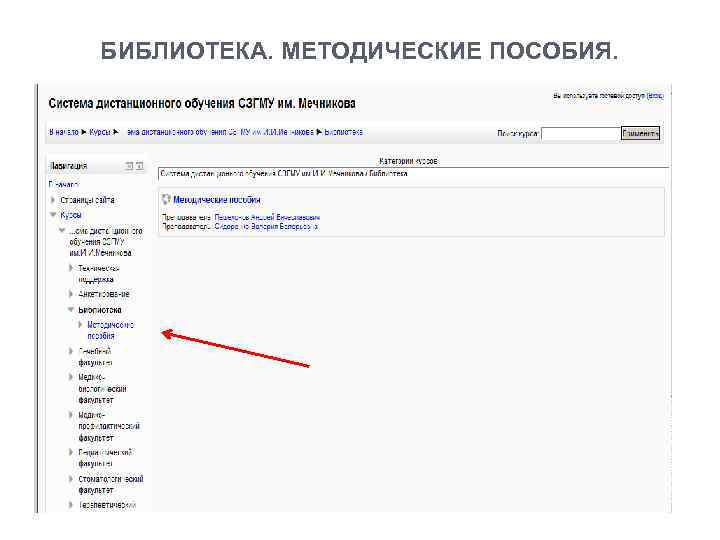
Task: Open В начало in the breadcrumb
Action: pos(64,132)
